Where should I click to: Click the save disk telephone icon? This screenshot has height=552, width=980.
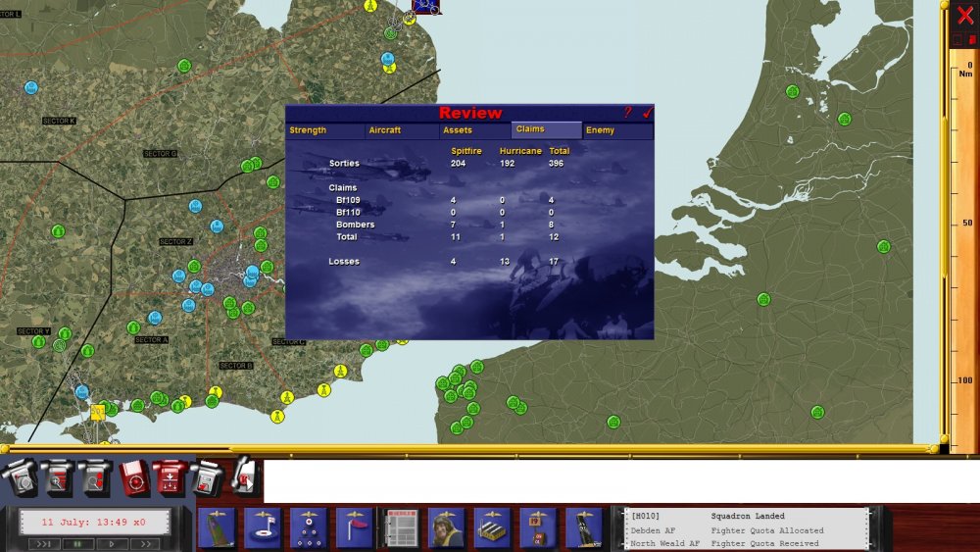pyautogui.click(x=207, y=478)
